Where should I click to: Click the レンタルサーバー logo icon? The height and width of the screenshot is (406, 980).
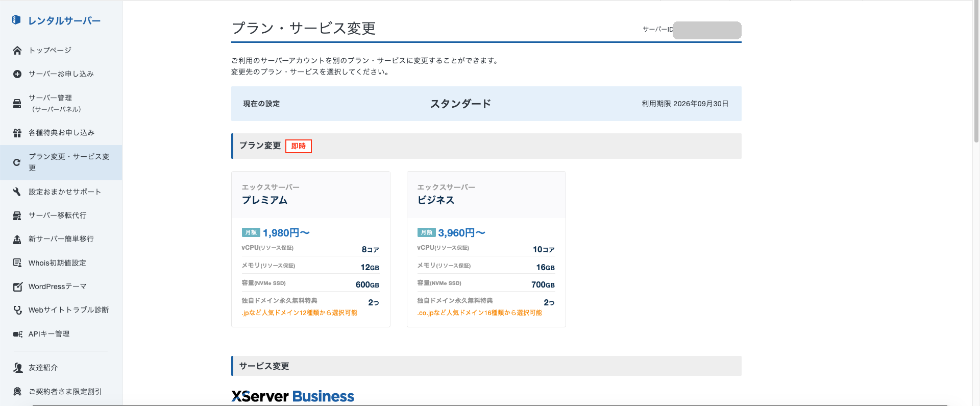click(16, 20)
